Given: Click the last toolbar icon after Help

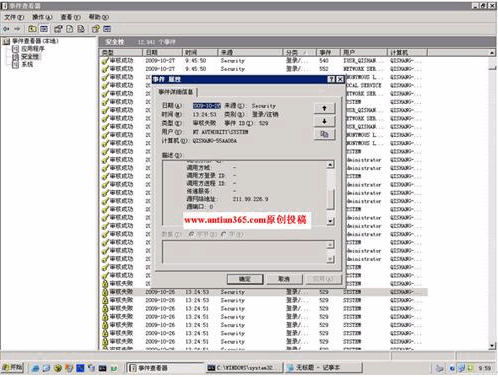Looking at the screenshot, I should (107, 29).
